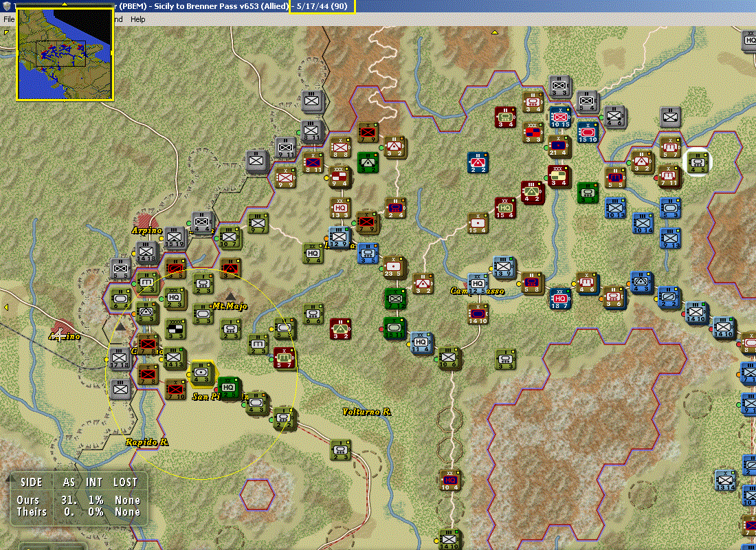
Task: Click the Mt.Majo label
Action: pyautogui.click(x=230, y=306)
